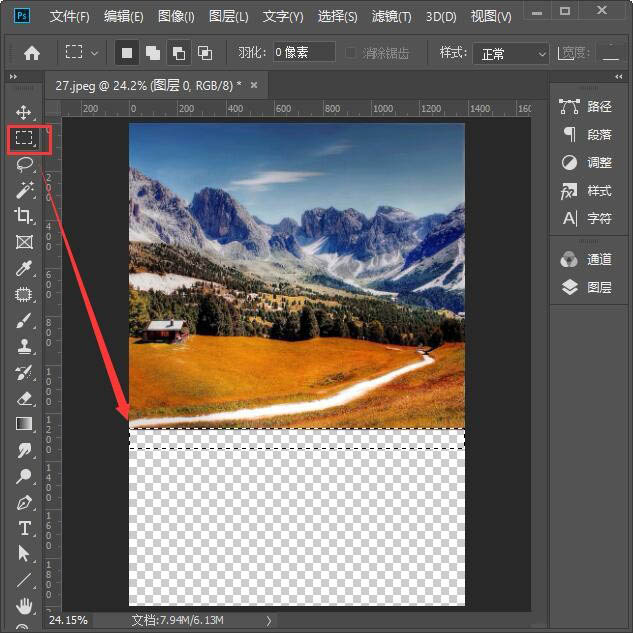This screenshot has width=633, height=633.
Task: Collapse the right panels with double-arrow
Action: pyautogui.click(x=618, y=76)
